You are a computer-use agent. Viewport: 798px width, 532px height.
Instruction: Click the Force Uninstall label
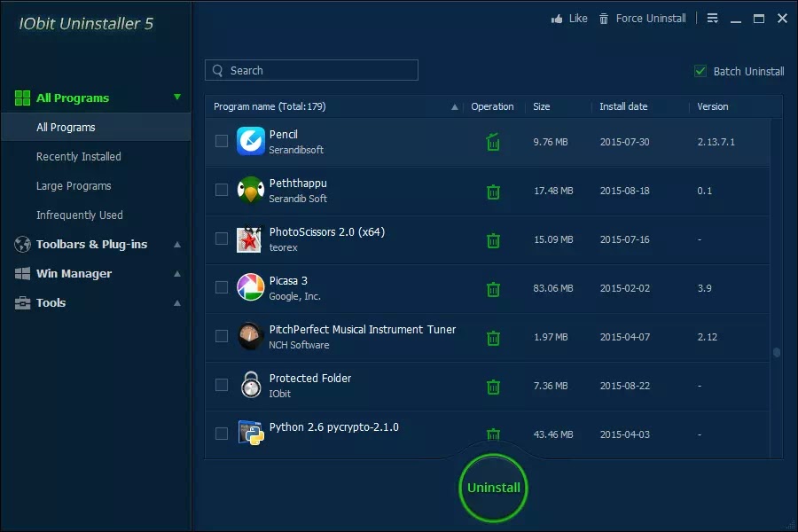click(651, 19)
